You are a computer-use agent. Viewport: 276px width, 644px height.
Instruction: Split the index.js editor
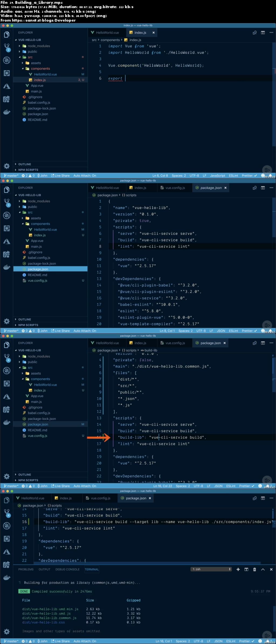click(x=263, y=33)
